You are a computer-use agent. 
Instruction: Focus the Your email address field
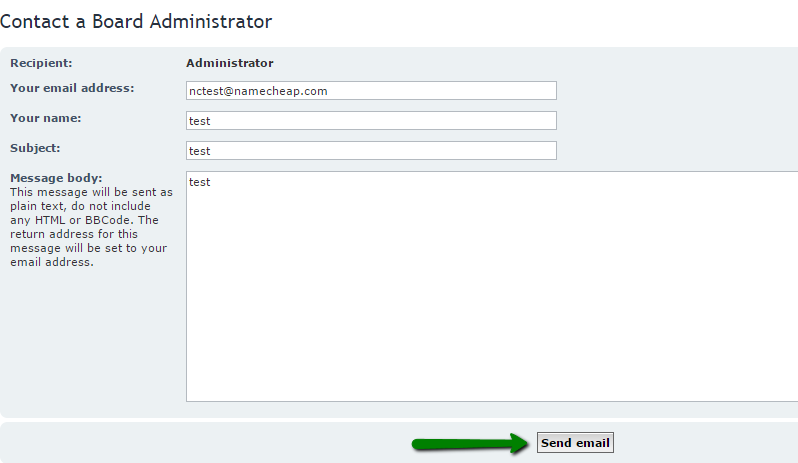371,91
